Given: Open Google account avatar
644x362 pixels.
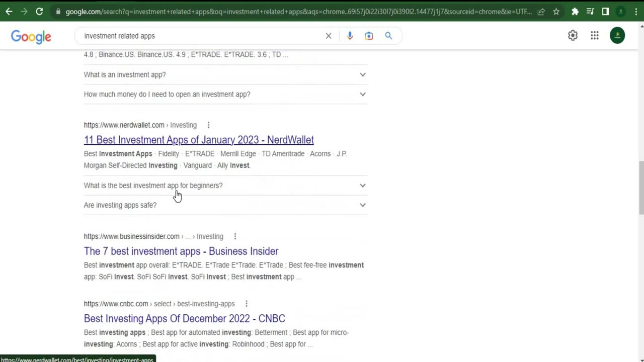Looking at the screenshot, I should [x=617, y=35].
